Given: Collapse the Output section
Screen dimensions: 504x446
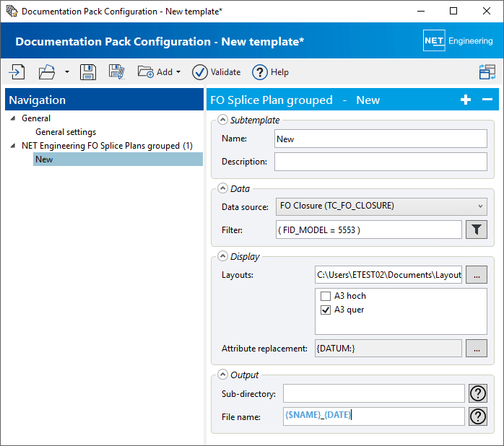Looking at the screenshot, I should [223, 375].
